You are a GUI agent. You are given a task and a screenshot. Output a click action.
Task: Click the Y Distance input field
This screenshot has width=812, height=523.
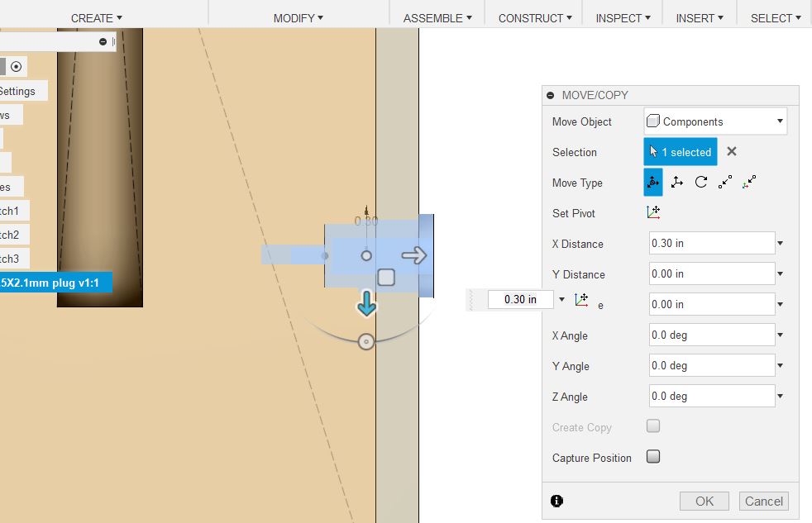point(712,273)
